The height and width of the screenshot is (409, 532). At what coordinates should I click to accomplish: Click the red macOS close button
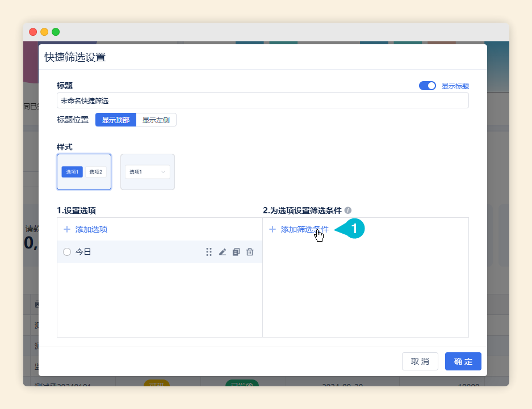tap(33, 32)
